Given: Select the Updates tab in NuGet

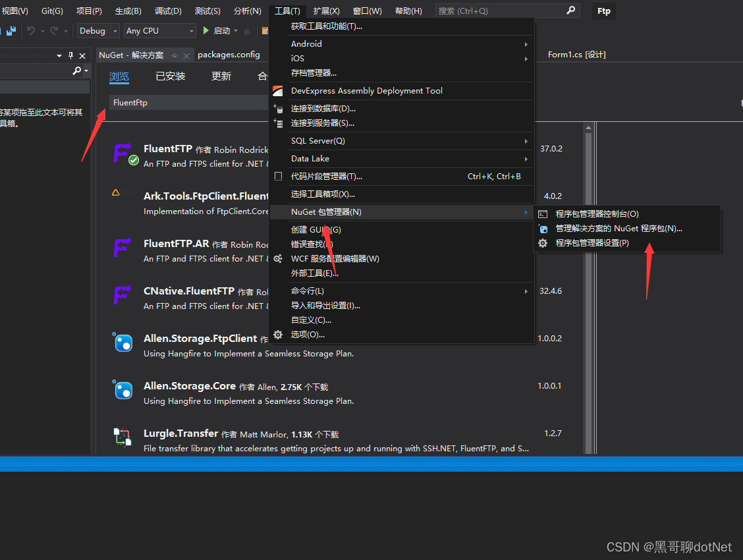Looking at the screenshot, I should click(x=221, y=76).
